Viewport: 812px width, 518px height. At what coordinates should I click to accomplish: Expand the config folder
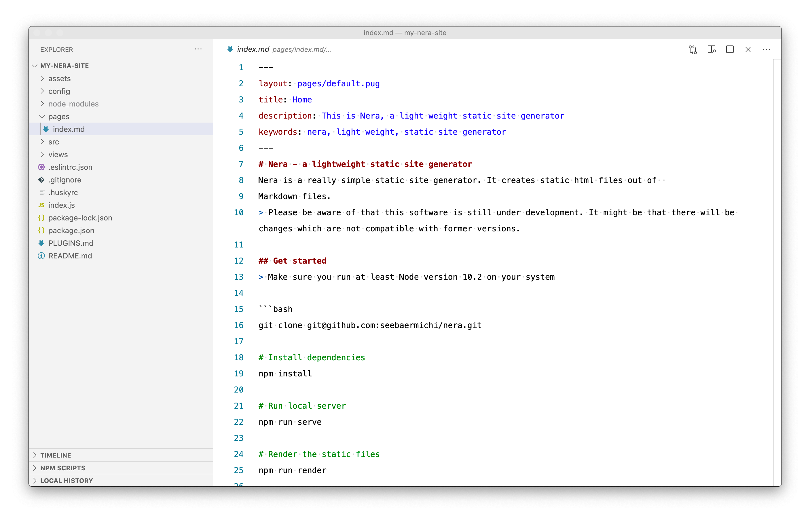[x=42, y=91]
